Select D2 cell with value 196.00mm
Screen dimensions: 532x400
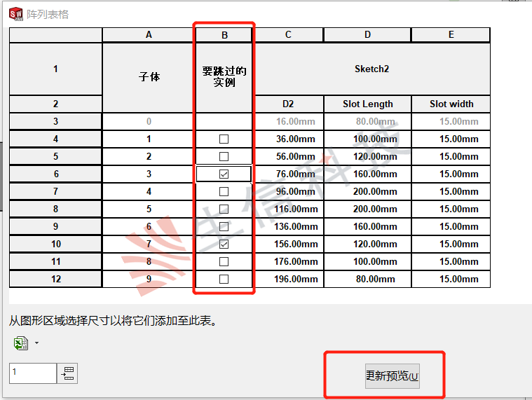point(288,279)
